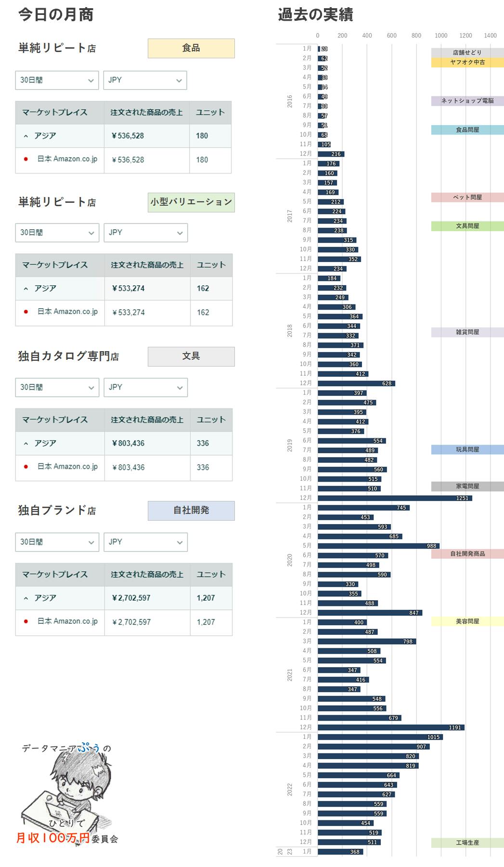504x867 pixels.
Task: Collapse the アジア row showing ¥2,702,597
Action: point(26,598)
